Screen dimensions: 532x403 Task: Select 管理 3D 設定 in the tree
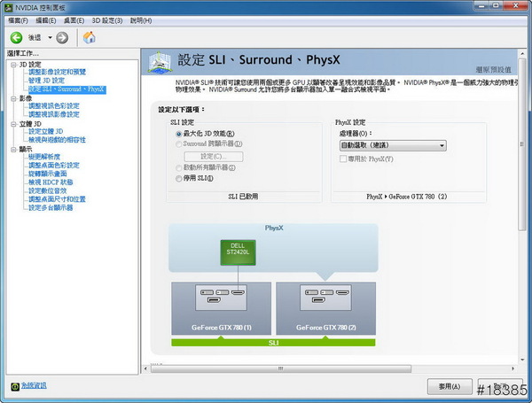click(46, 81)
